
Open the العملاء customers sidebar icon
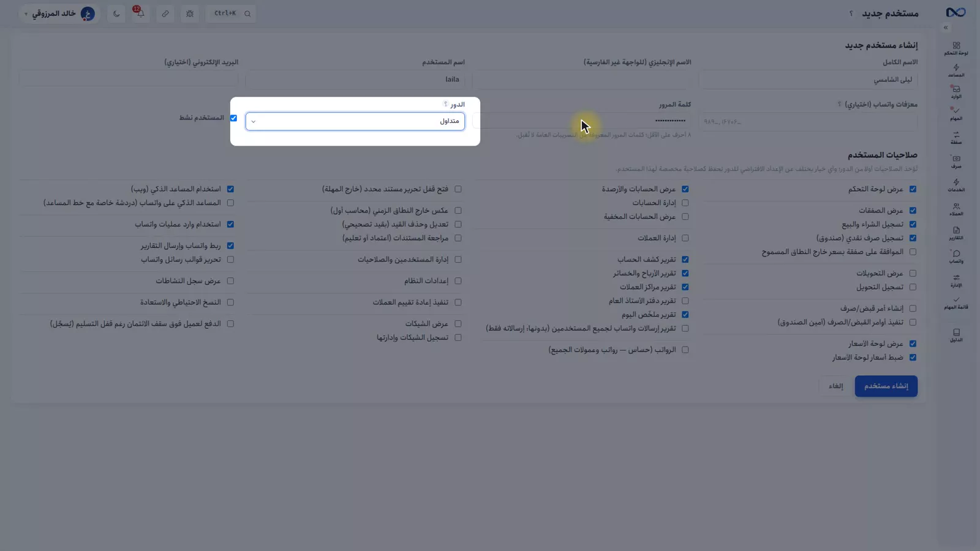coord(956,209)
